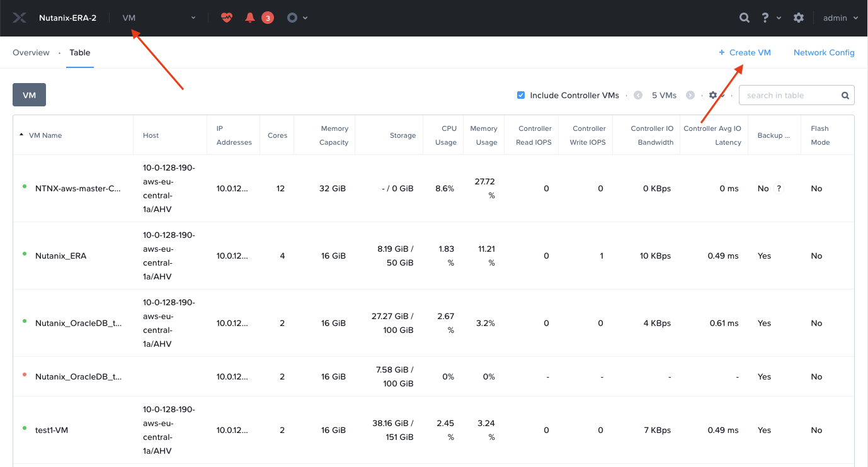Click the red alert count badge 3
868x467 pixels.
point(268,18)
